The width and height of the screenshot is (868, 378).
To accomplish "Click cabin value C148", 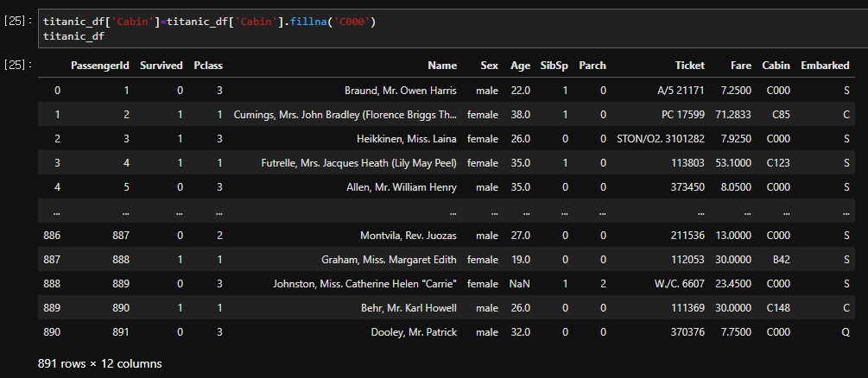I will click(778, 308).
